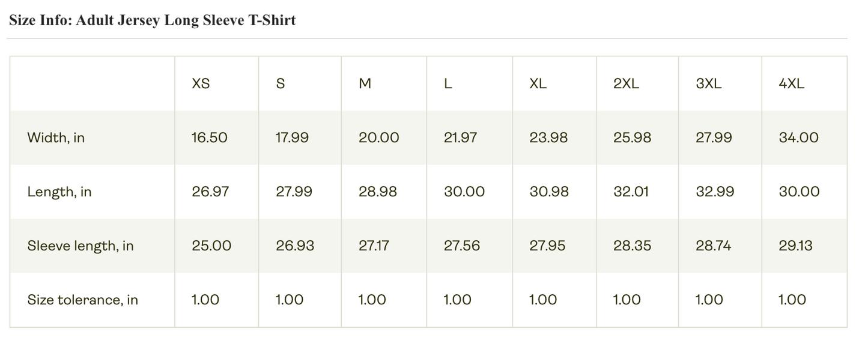Click the Size Info heading text
The height and width of the screenshot is (344, 868).
[152, 20]
